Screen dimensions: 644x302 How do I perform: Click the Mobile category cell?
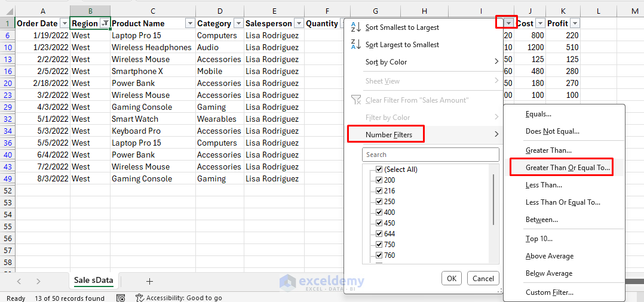pos(220,71)
